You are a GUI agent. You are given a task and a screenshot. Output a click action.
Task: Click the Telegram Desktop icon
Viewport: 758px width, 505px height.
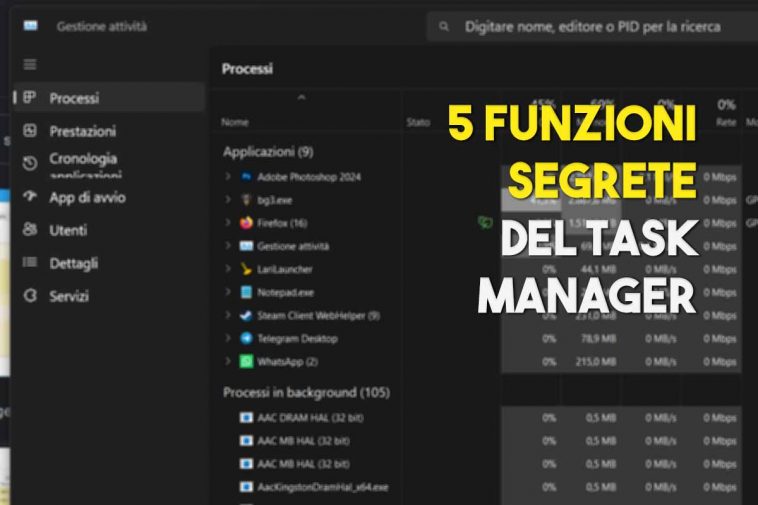(x=246, y=338)
